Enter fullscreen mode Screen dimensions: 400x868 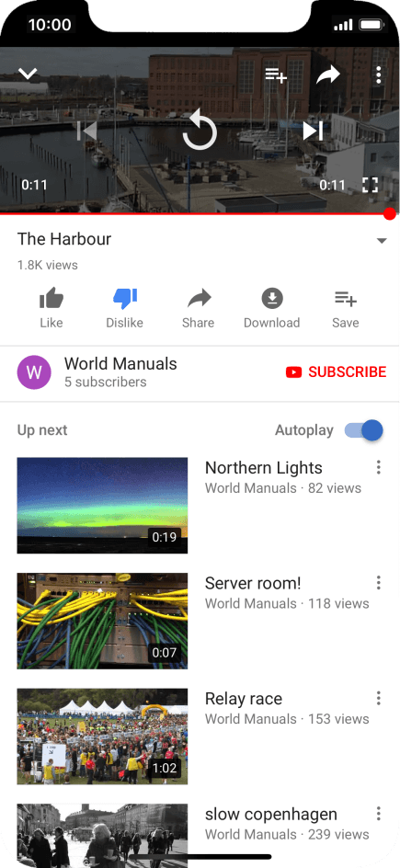(371, 185)
